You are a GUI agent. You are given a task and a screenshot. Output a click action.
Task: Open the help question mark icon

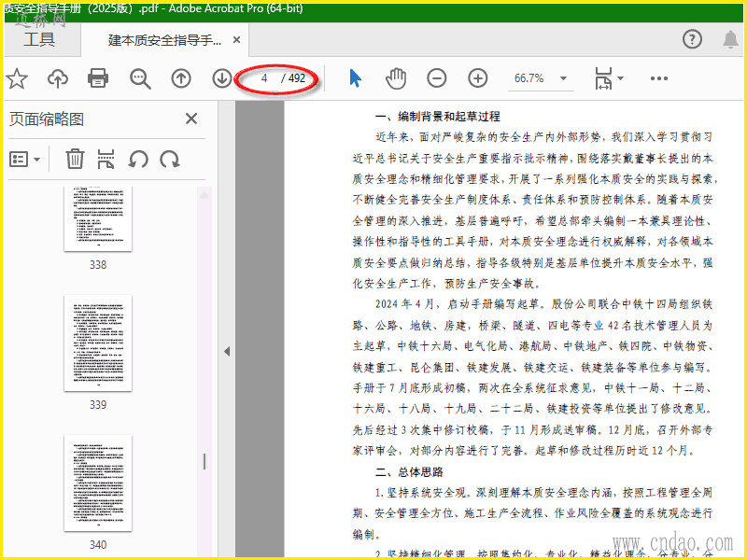pos(692,39)
